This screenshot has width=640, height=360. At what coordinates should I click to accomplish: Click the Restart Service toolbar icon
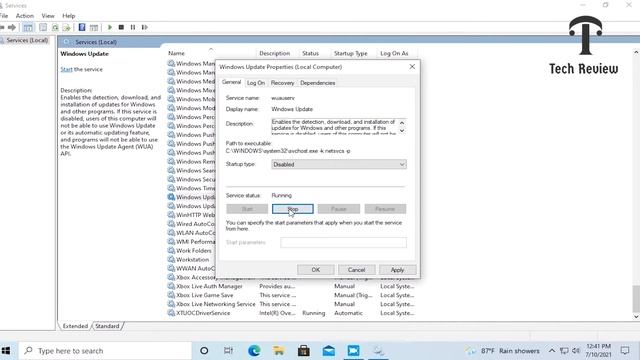[144, 27]
